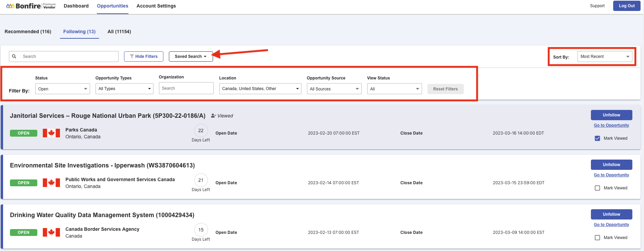Viewport: 644px width, 251px height.
Task: Click the Log Out button
Action: pyautogui.click(x=627, y=6)
